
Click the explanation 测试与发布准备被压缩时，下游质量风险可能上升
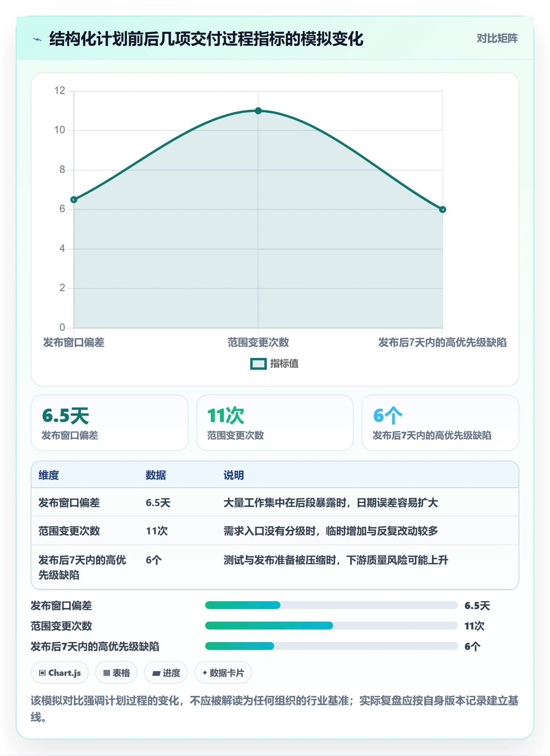[336, 560]
